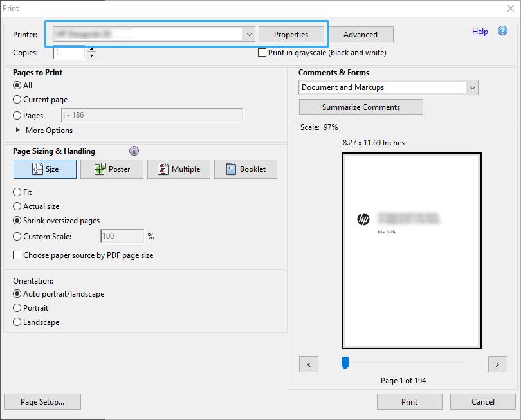Select the Size sizing option
The height and width of the screenshot is (420, 521).
tap(45, 169)
